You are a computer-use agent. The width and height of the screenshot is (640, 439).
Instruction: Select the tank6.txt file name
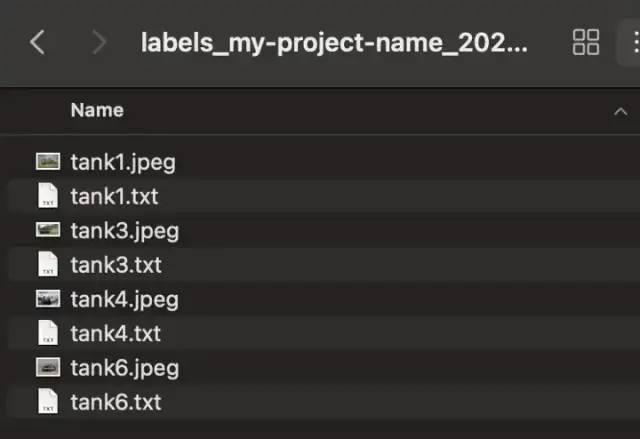coord(116,402)
